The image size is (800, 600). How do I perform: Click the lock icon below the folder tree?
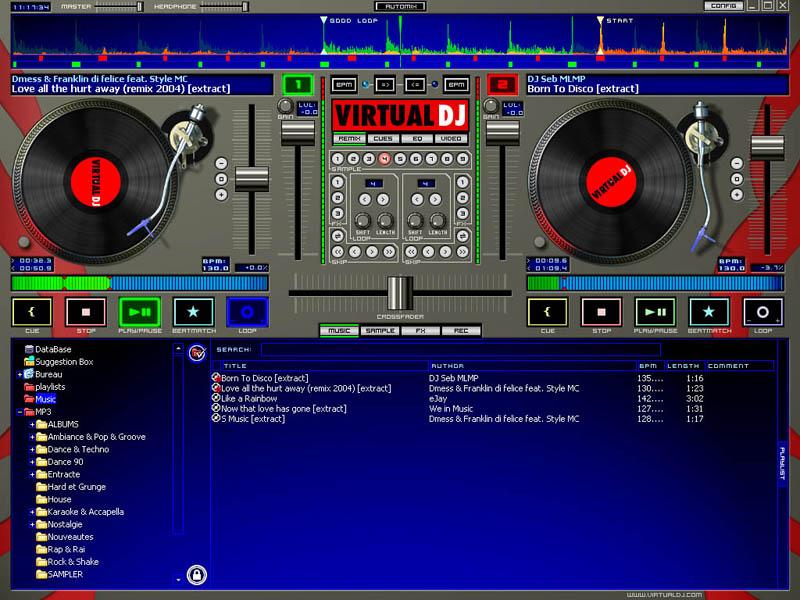tap(197, 575)
